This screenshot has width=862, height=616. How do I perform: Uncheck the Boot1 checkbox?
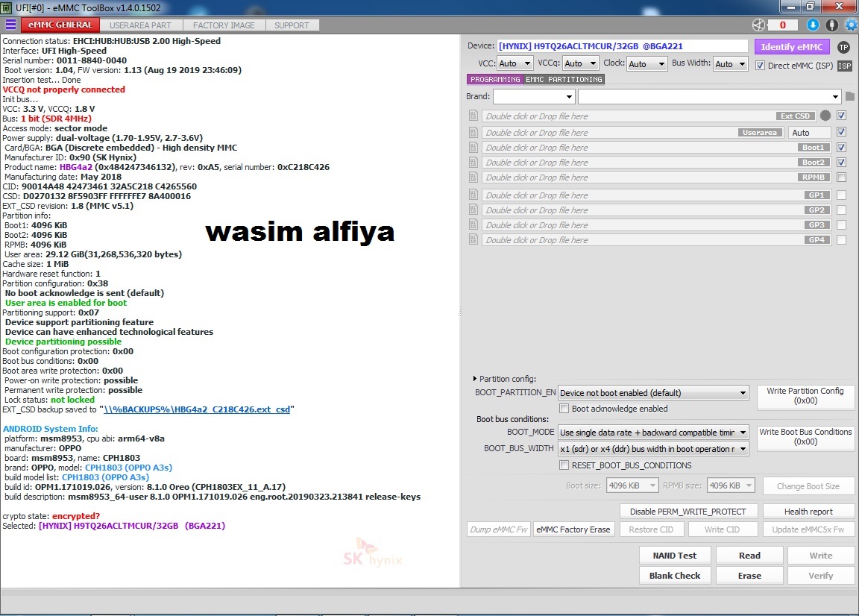coord(841,148)
